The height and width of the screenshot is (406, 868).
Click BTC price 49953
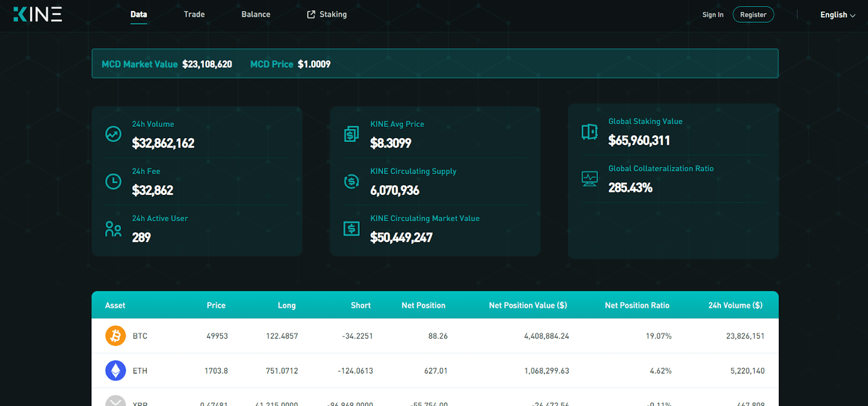[217, 336]
